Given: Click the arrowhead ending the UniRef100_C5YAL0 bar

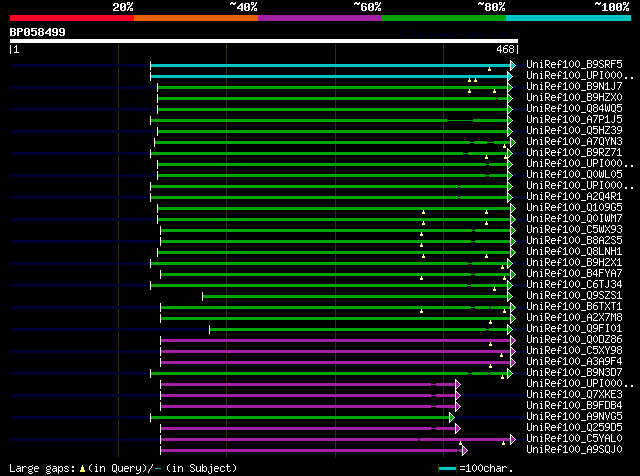Looking at the screenshot, I should (513, 440).
